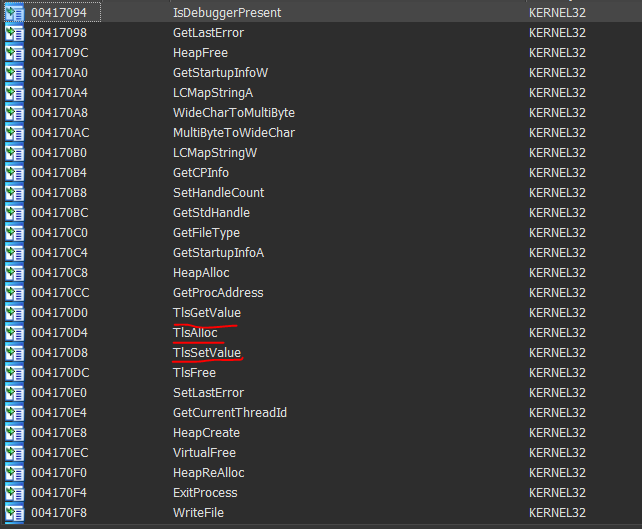Click address 0041709C
Image resolution: width=642 pixels, height=529 pixels.
pyautogui.click(x=59, y=53)
